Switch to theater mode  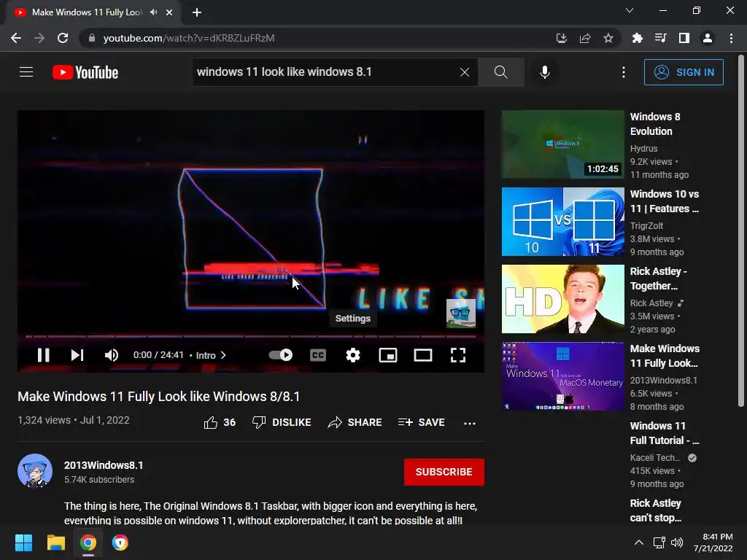click(423, 355)
